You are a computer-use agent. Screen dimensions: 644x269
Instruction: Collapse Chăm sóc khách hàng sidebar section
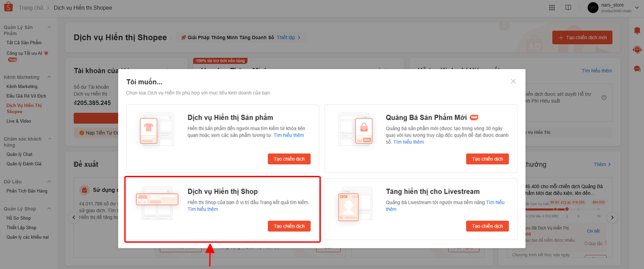[x=50, y=140]
